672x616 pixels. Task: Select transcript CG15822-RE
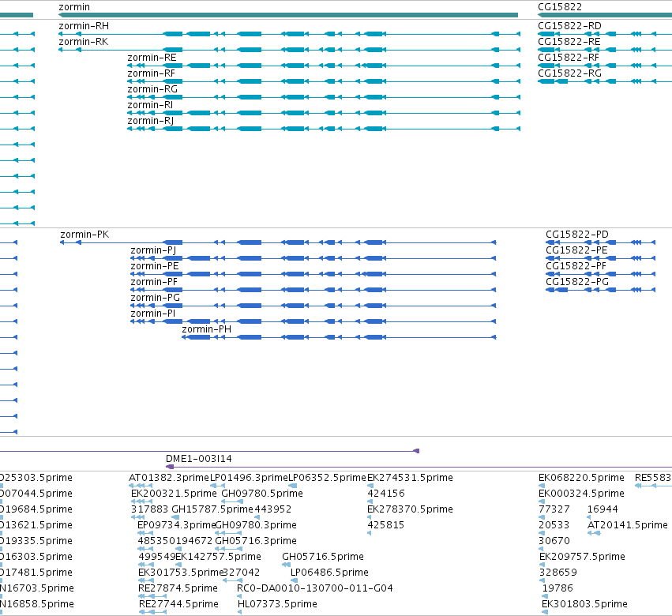(x=569, y=42)
